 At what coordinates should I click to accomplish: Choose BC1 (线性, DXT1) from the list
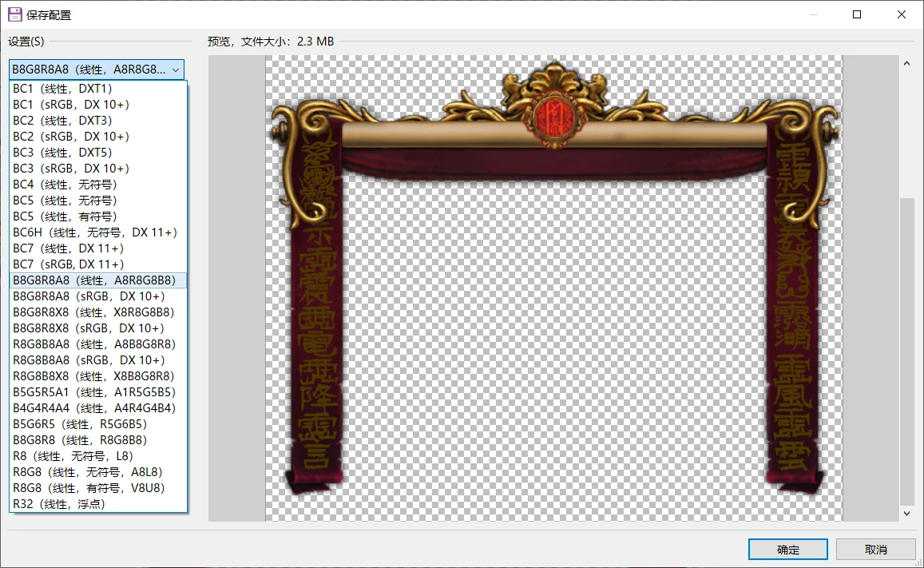tap(98, 89)
